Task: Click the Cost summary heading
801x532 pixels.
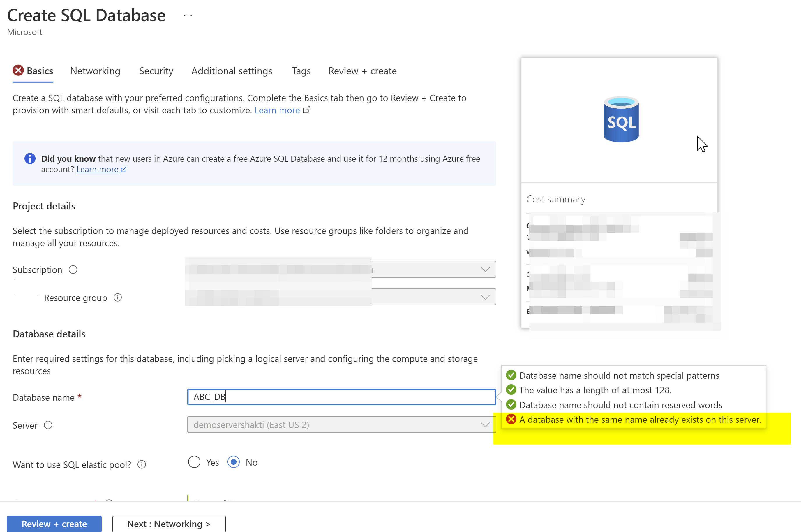Action: click(x=556, y=199)
